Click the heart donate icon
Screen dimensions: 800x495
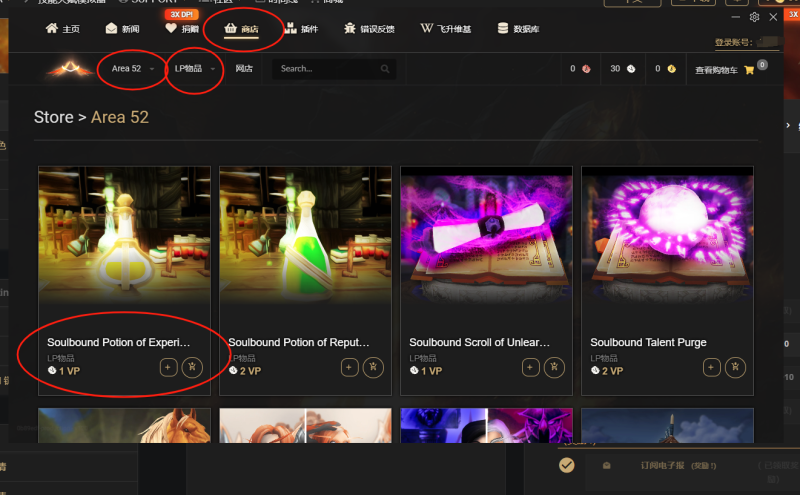click(171, 29)
